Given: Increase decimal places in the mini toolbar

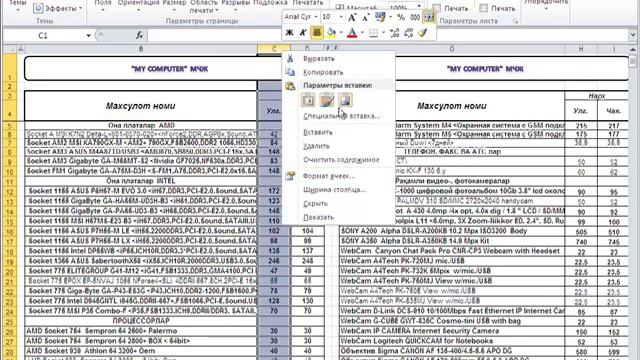Looking at the screenshot, I should (394, 33).
